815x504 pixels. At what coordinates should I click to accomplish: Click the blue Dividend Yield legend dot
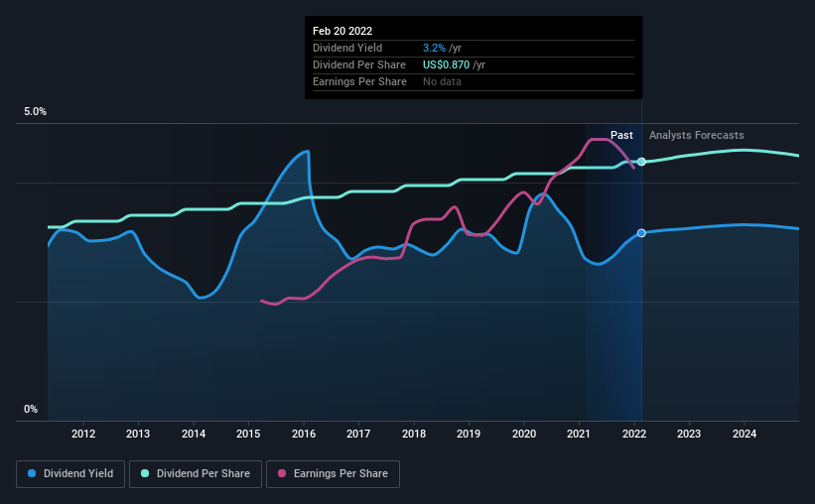32,473
